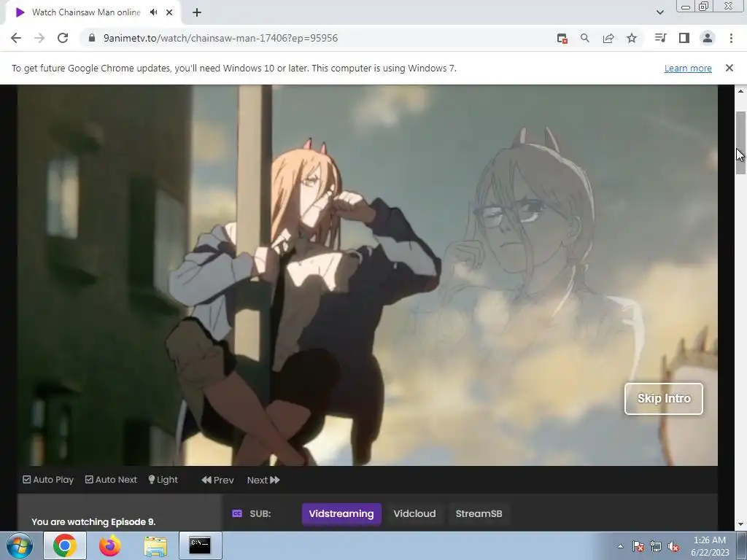This screenshot has width=747, height=560.
Task: Open media controls icon
Action: coord(660,38)
